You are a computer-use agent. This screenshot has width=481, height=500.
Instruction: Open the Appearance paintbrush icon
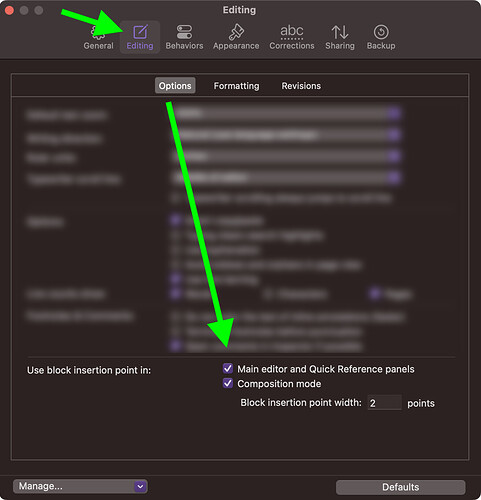click(236, 32)
